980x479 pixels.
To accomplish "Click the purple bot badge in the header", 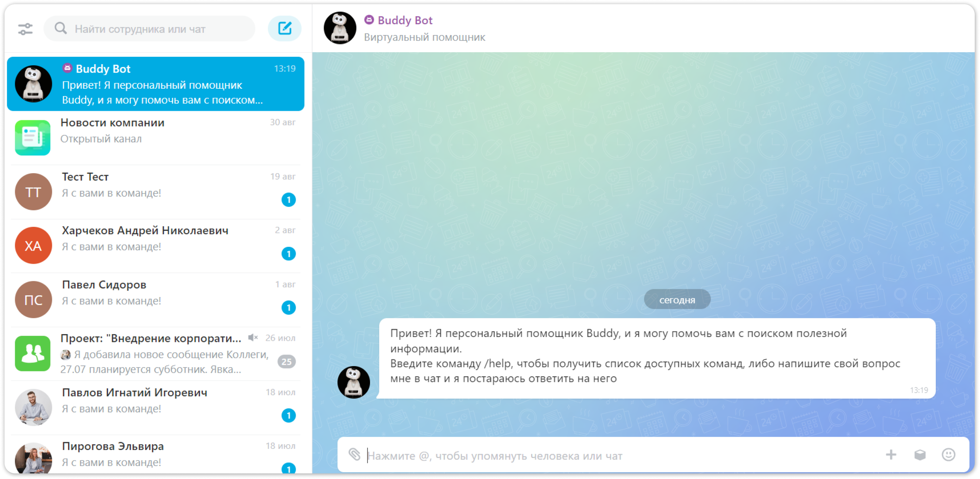I will point(369,20).
